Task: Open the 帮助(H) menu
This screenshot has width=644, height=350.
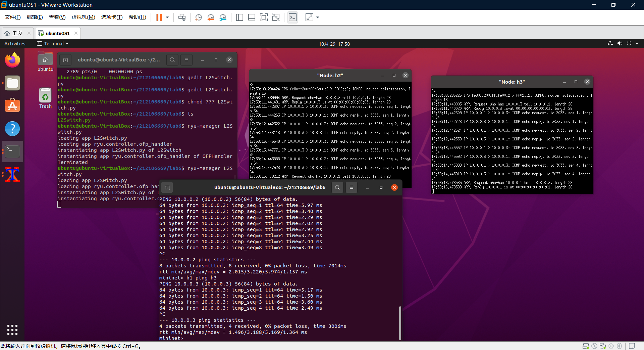Action: [x=138, y=17]
